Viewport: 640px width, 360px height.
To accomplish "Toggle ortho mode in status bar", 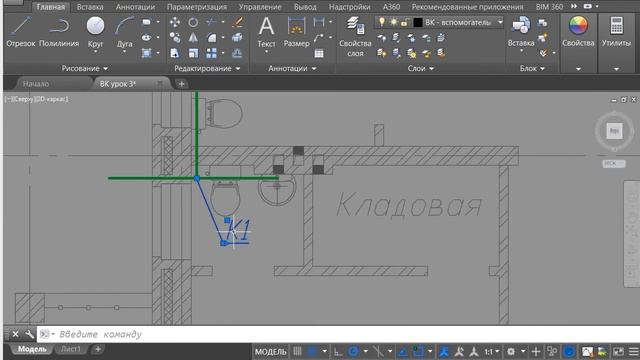I will click(x=338, y=351).
